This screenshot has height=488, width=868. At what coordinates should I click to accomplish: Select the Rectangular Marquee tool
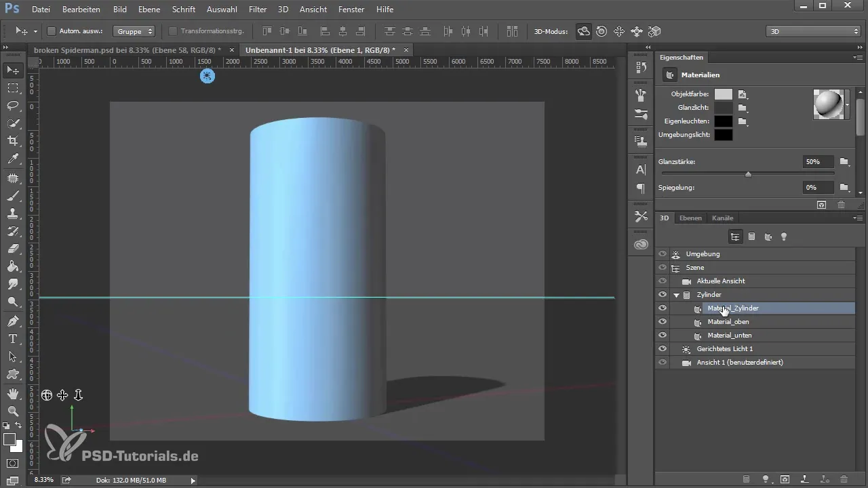(12, 88)
